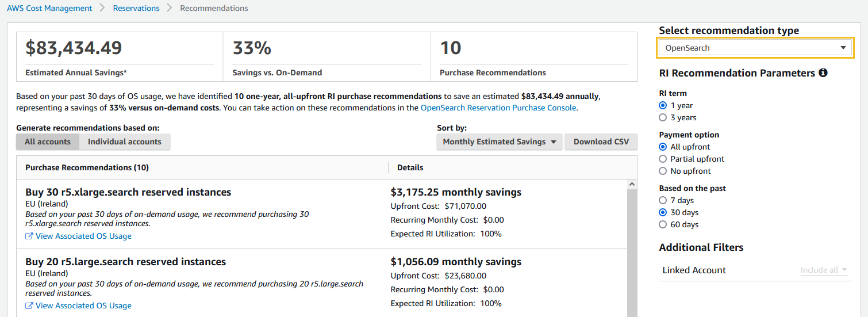This screenshot has width=868, height=317.
Task: Click the Buy 30 r5.xlarge.search heading
Action: point(128,192)
